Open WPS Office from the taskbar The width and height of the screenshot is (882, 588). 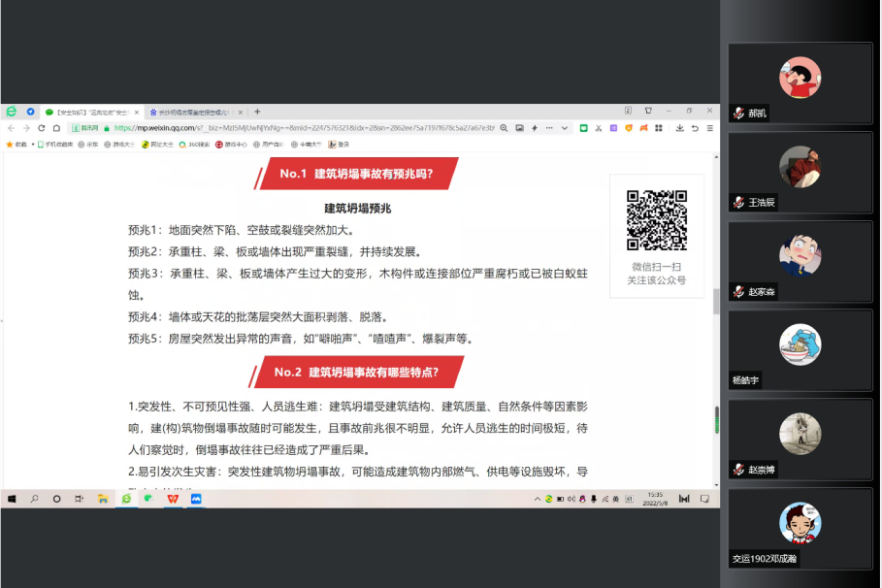(173, 499)
